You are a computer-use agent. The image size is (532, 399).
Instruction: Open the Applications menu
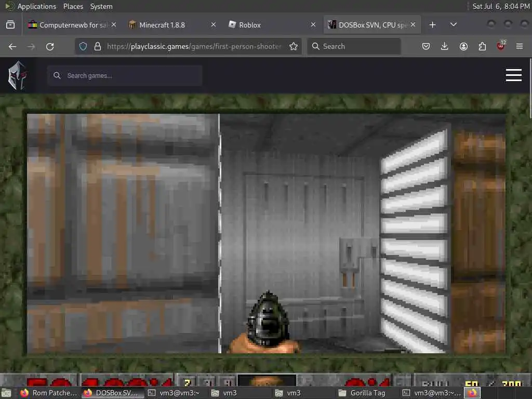coord(37,6)
